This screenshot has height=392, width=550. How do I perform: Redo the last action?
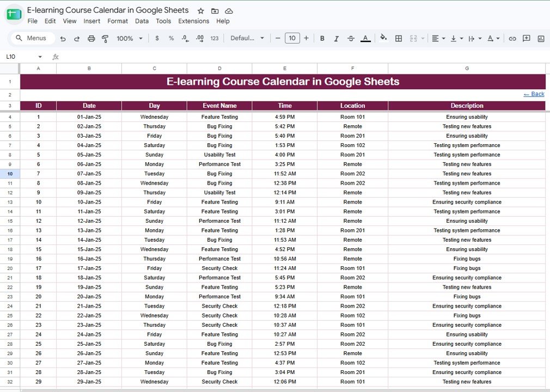click(x=77, y=39)
